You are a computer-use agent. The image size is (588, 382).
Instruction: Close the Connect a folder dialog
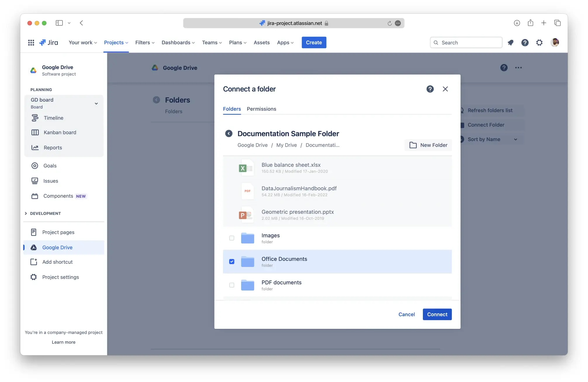(x=445, y=89)
